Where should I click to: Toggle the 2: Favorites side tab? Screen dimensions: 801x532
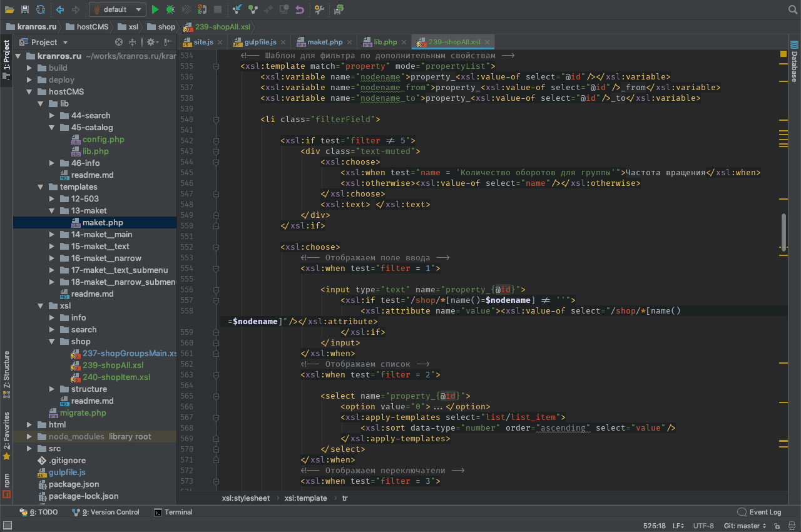(x=6, y=436)
